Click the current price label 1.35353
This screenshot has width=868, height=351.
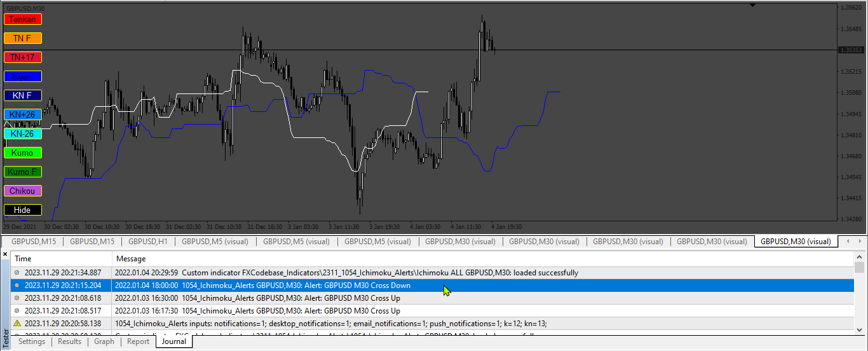click(x=851, y=50)
